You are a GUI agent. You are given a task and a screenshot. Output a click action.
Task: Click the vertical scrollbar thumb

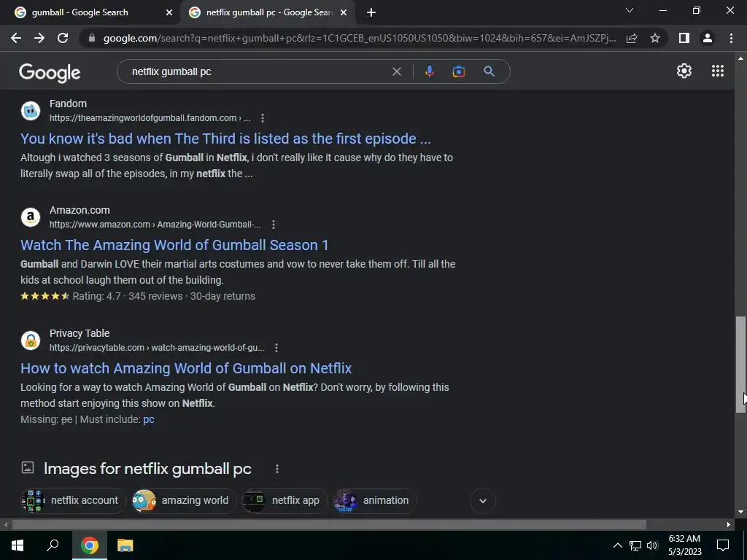[740, 365]
